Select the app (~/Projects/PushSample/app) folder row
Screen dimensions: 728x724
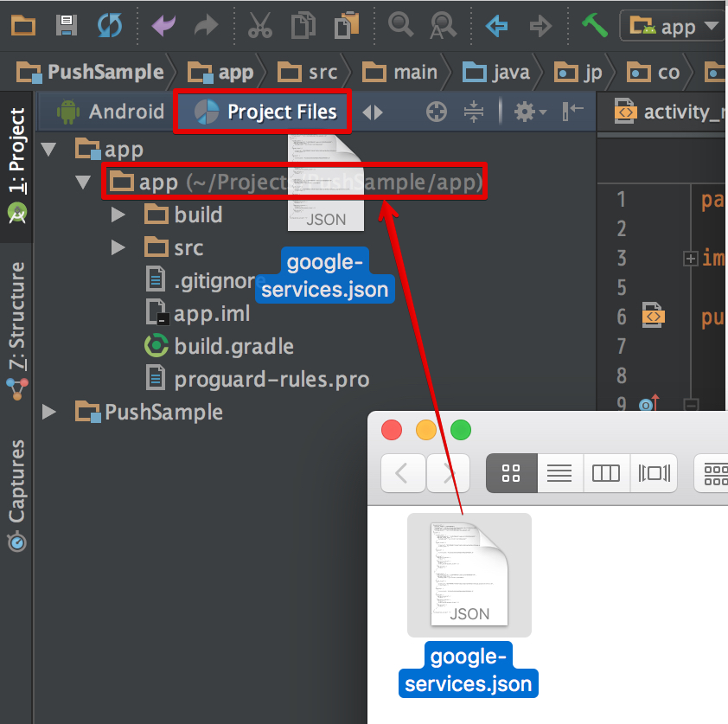click(x=296, y=182)
